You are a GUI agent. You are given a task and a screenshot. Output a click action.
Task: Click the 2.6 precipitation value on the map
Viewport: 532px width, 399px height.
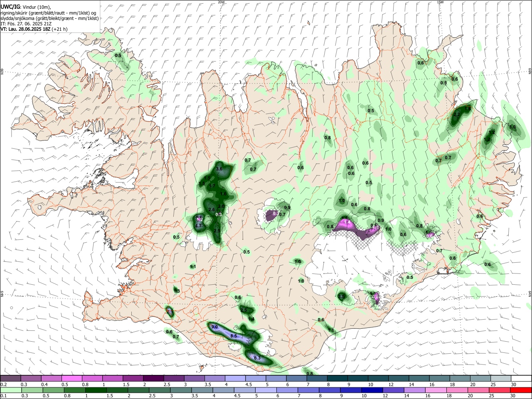212,209
